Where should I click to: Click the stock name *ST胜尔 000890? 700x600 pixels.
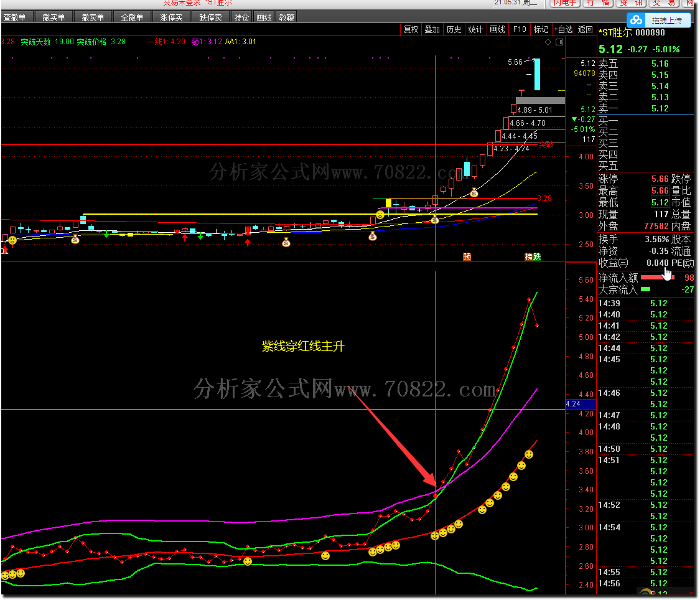click(x=632, y=32)
